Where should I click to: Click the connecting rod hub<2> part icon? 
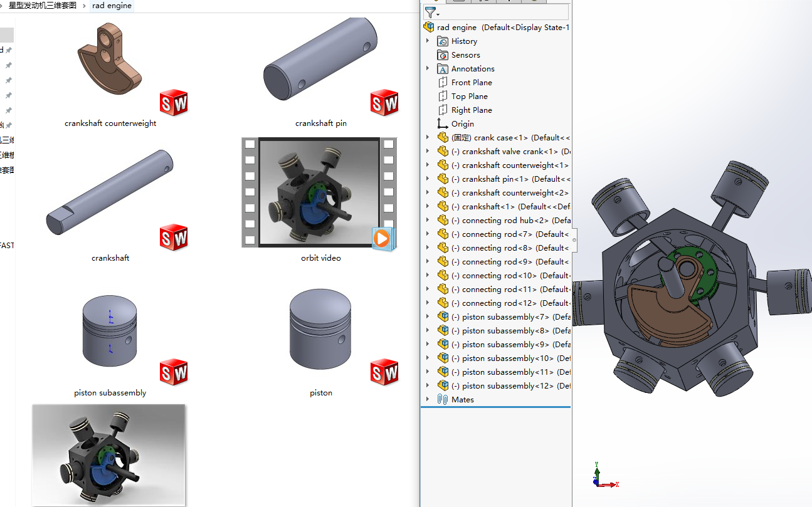point(443,220)
